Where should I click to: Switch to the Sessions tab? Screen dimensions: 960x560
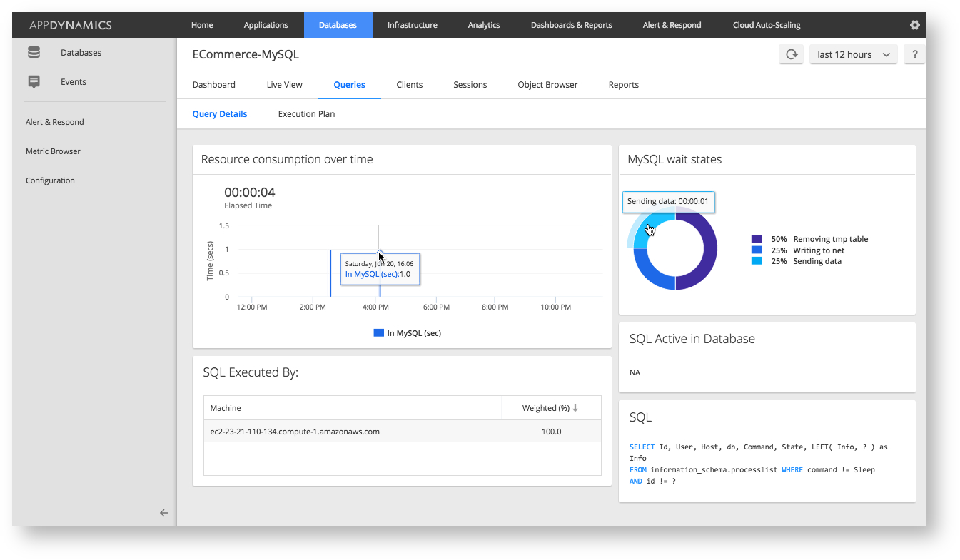[x=470, y=84]
